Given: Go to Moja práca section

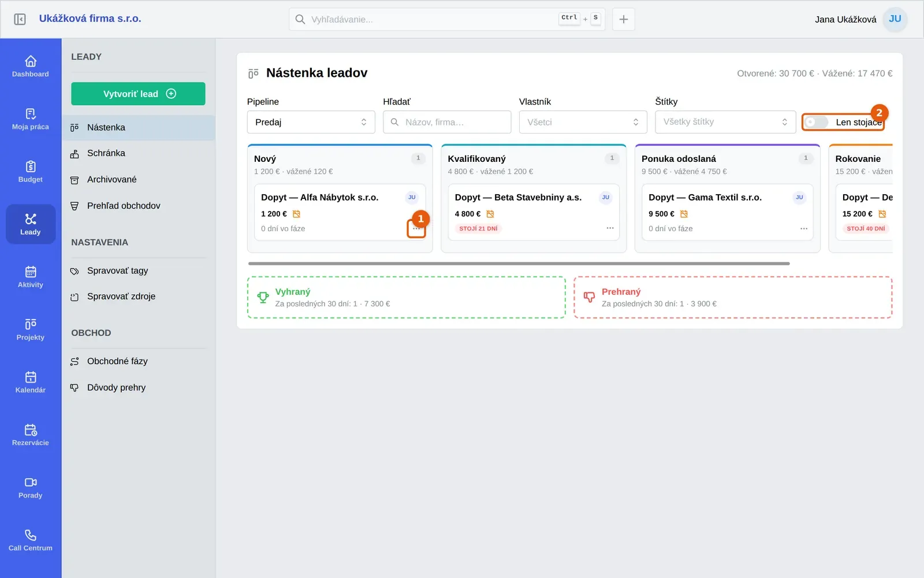Looking at the screenshot, I should 31,119.
